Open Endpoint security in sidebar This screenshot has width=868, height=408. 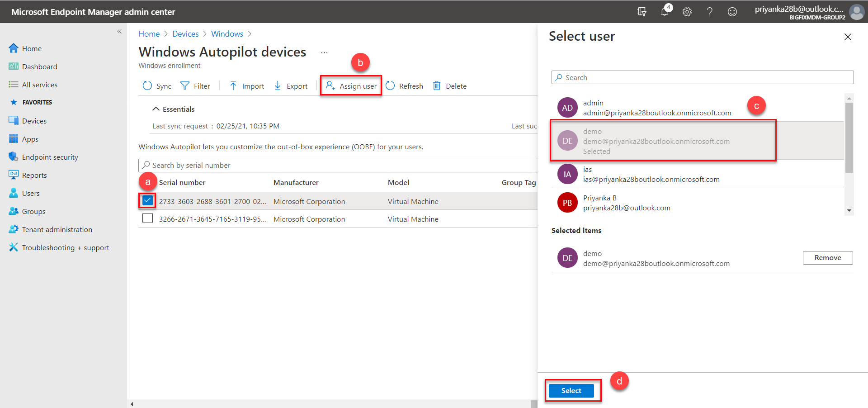(50, 157)
